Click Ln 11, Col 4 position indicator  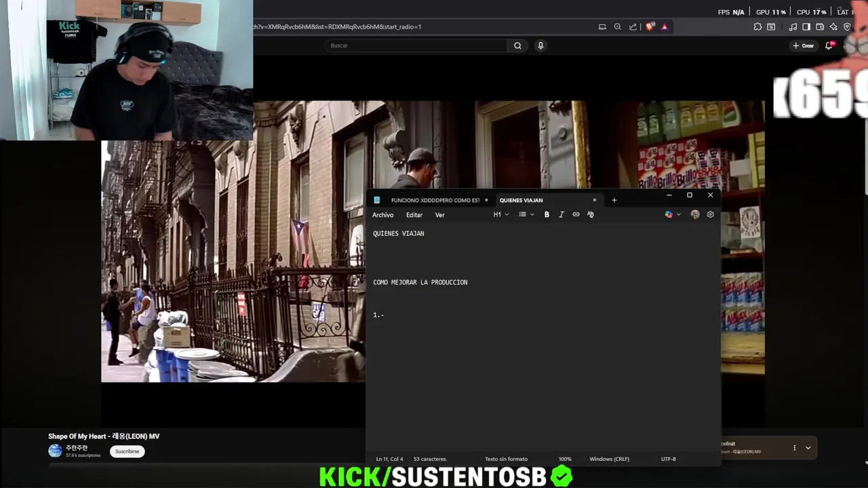[389, 459]
